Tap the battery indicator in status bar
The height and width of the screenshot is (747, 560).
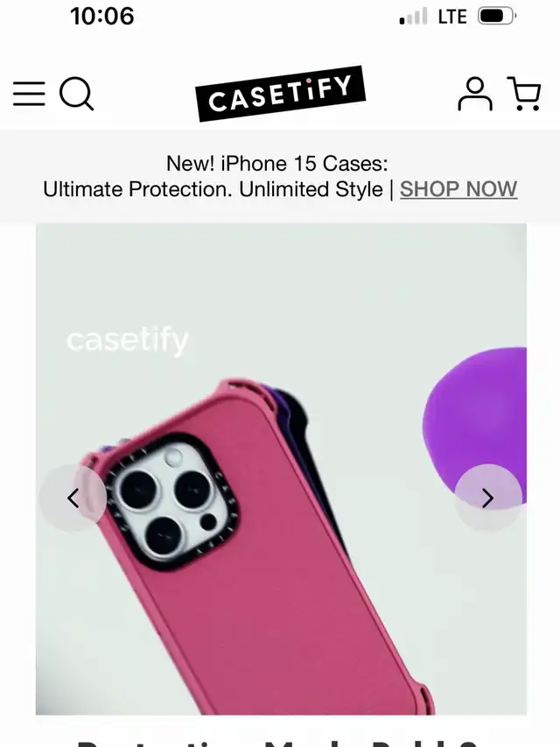[x=497, y=16]
